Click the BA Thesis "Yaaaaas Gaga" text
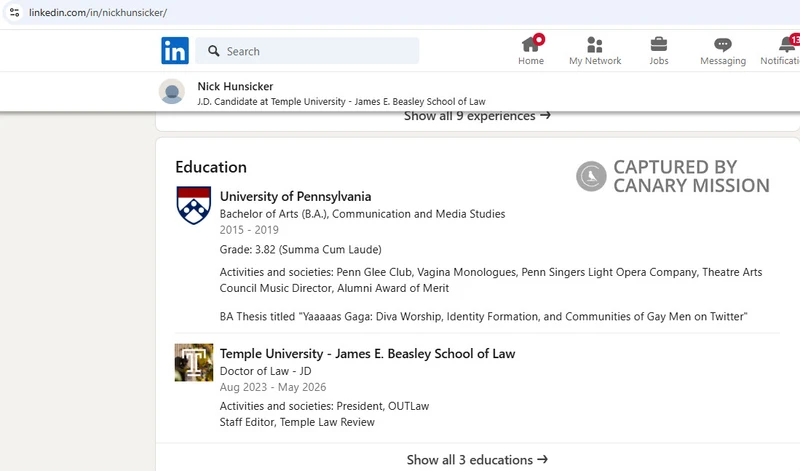 tap(484, 316)
